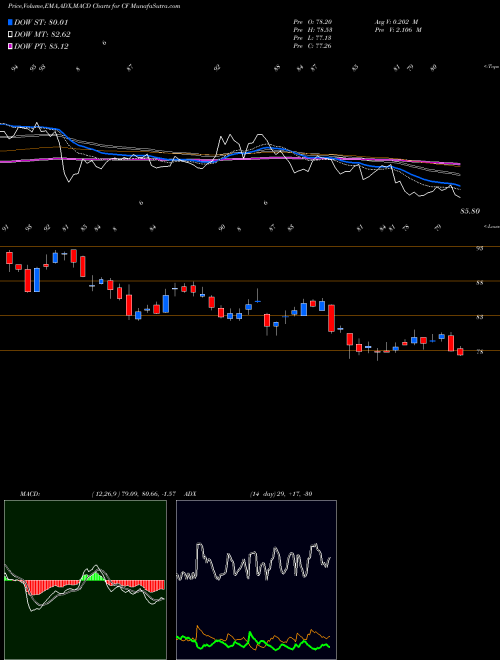Click the blue DOW ST legend swatch
Screen dimensions: 500x660
point(10,22)
